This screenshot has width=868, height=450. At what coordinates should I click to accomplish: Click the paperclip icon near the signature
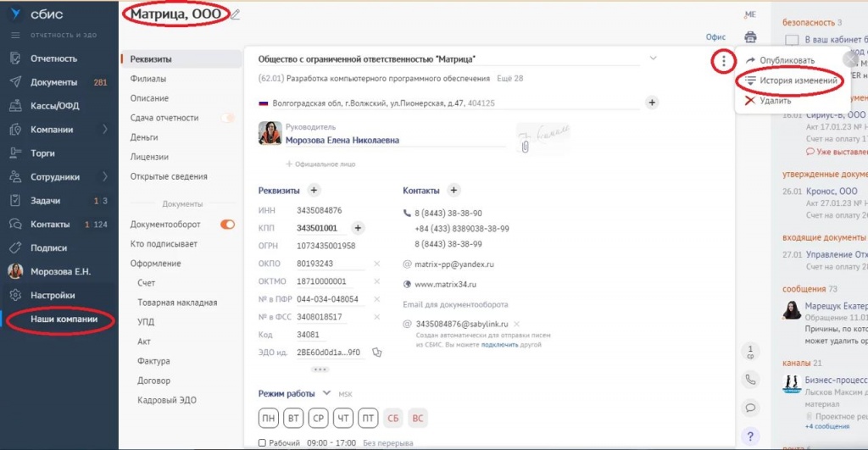point(525,147)
